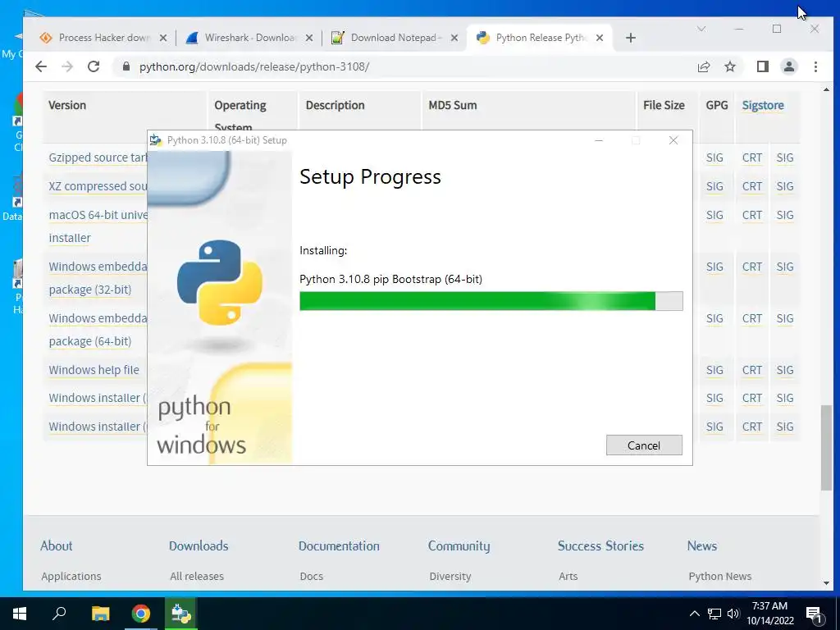Open the News footer heading

702,546
